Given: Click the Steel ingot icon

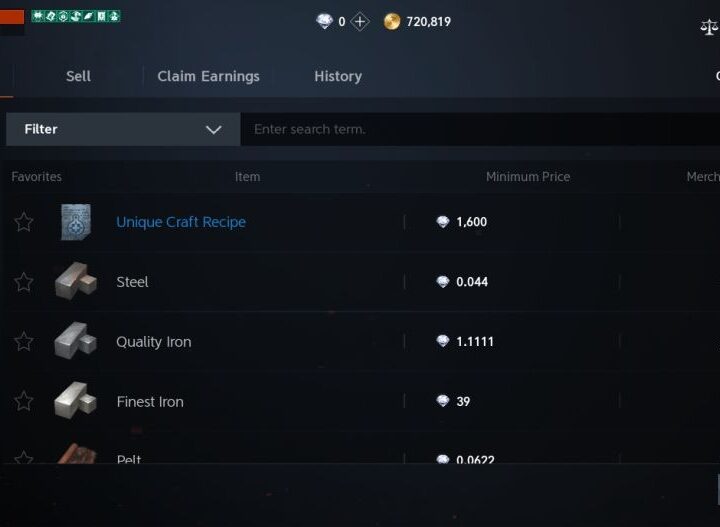Looking at the screenshot, I should click(75, 282).
